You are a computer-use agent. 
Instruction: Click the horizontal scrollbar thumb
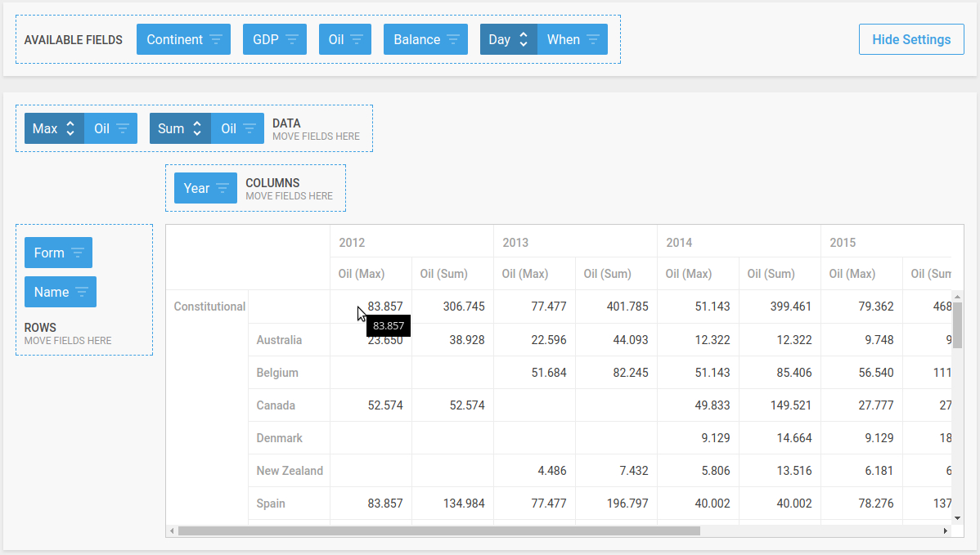(x=438, y=530)
